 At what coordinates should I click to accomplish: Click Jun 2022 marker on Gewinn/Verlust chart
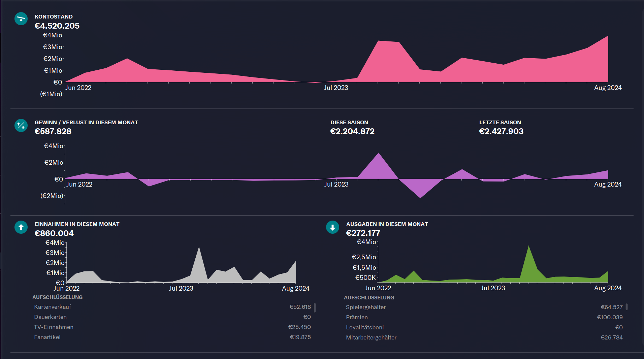pyautogui.click(x=79, y=185)
